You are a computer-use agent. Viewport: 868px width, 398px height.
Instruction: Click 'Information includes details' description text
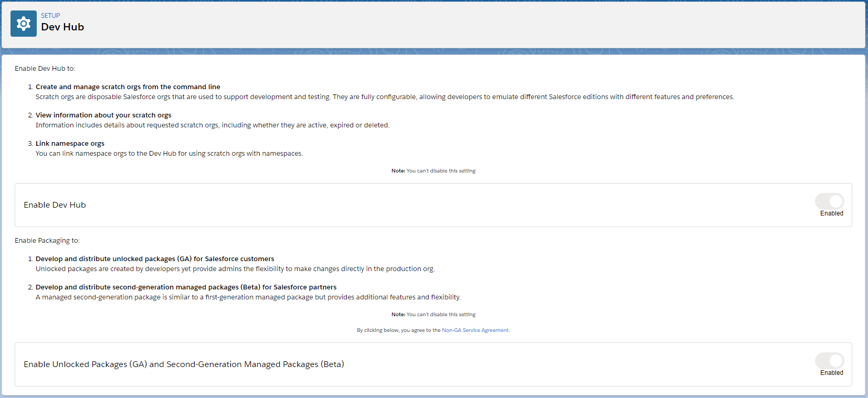(213, 125)
